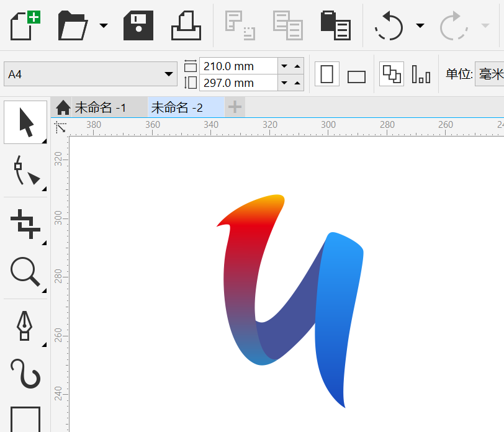Image resolution: width=504 pixels, height=432 pixels.
Task: Select the Shape tool
Action: 25,172
